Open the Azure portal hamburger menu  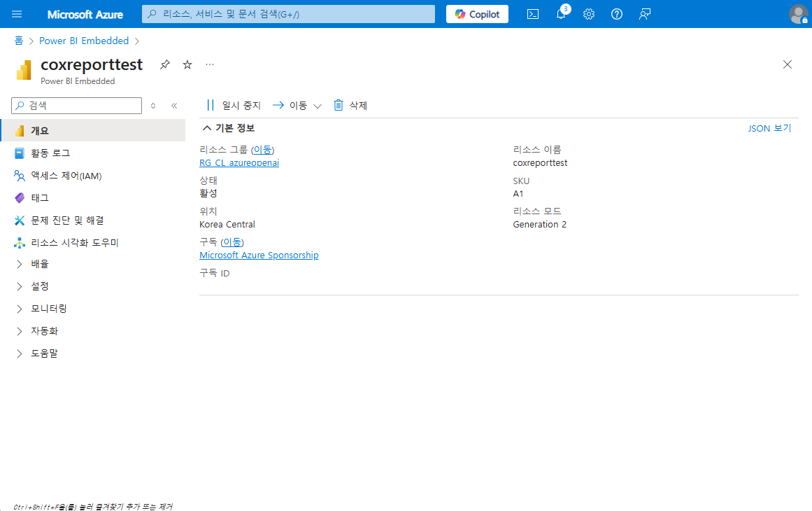[x=17, y=14]
